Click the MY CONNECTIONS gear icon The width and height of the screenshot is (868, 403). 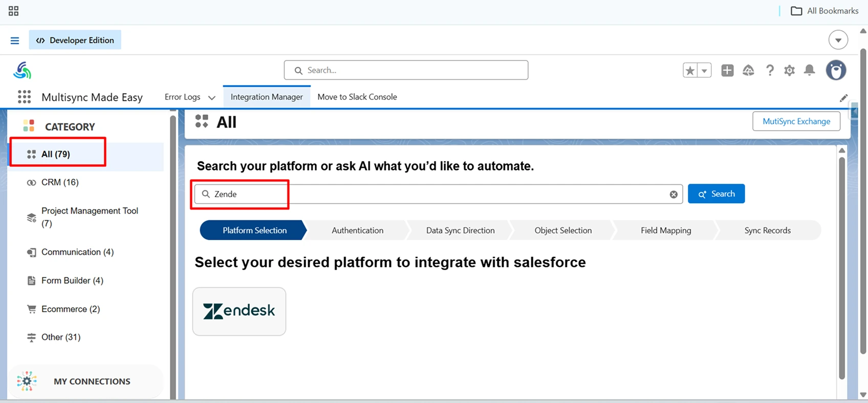[x=27, y=381]
